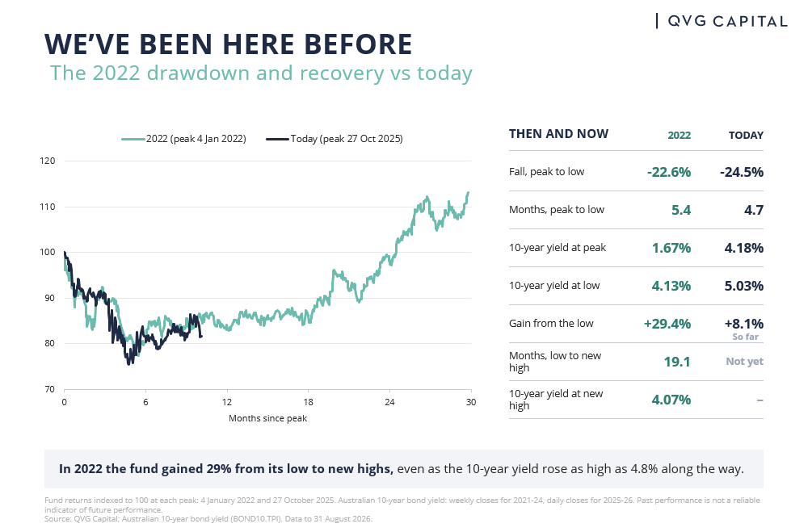This screenshot has height=532, width=808.
Task: Select the 2022 teal legend line swatch
Action: coord(133,139)
